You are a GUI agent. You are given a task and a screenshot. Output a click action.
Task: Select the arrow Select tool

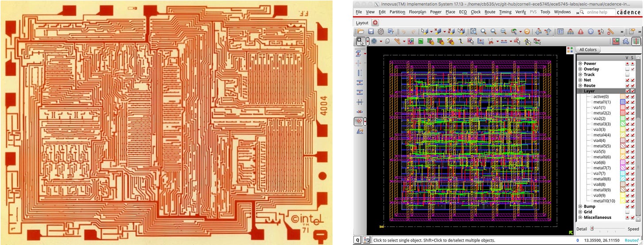click(360, 41)
